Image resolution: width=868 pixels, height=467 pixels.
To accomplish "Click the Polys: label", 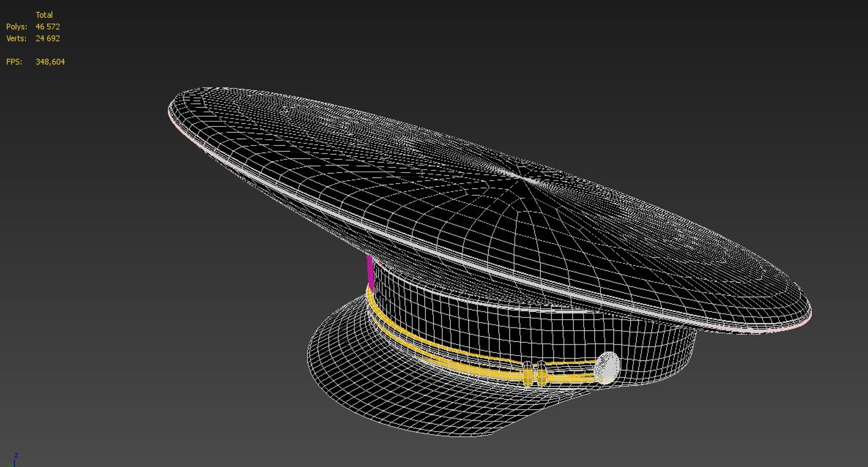I will pos(16,27).
